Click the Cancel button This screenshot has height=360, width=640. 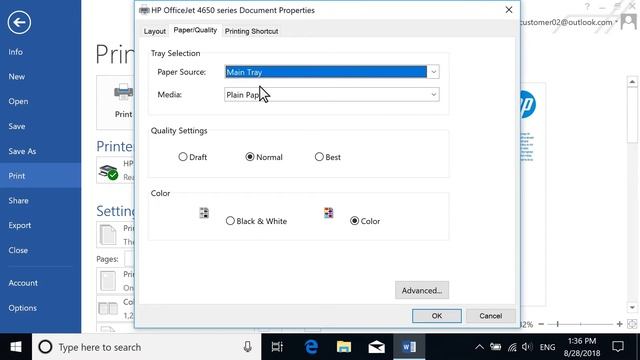pos(491,316)
